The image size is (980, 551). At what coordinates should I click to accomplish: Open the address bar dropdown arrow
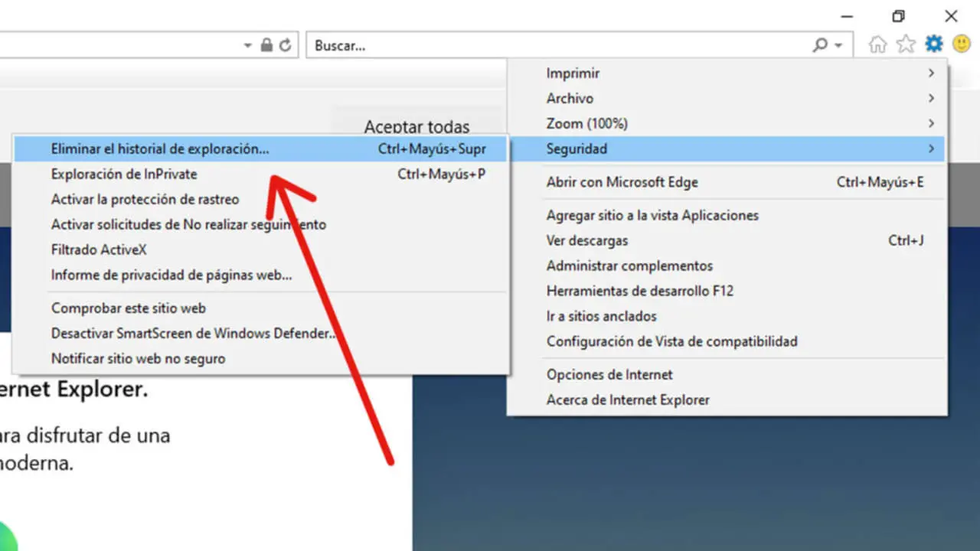(247, 46)
